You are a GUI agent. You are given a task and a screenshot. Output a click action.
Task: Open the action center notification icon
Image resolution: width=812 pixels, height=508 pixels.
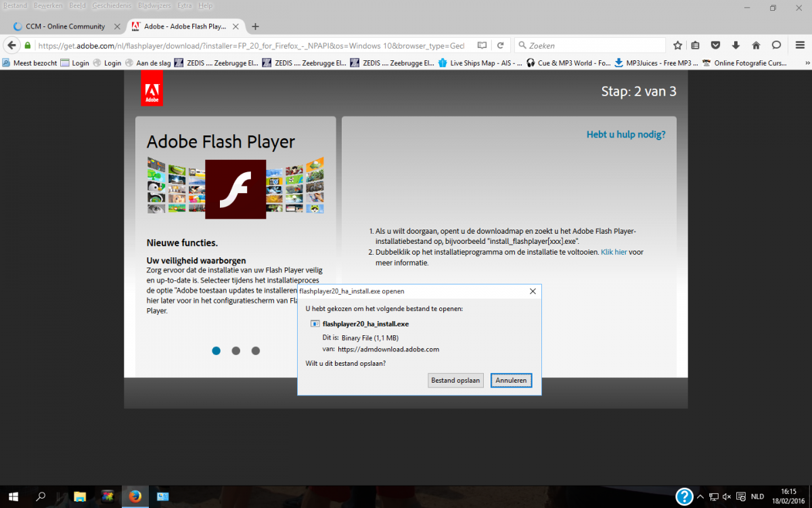click(x=741, y=497)
